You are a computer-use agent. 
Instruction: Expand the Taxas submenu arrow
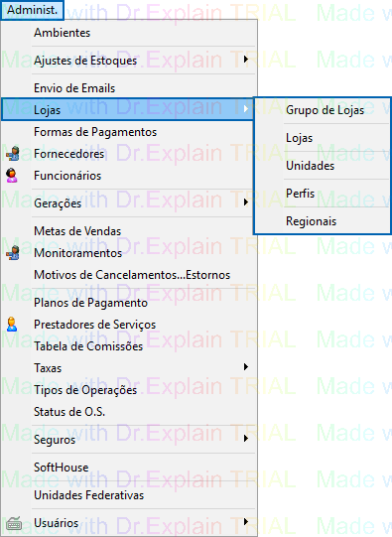click(x=246, y=367)
